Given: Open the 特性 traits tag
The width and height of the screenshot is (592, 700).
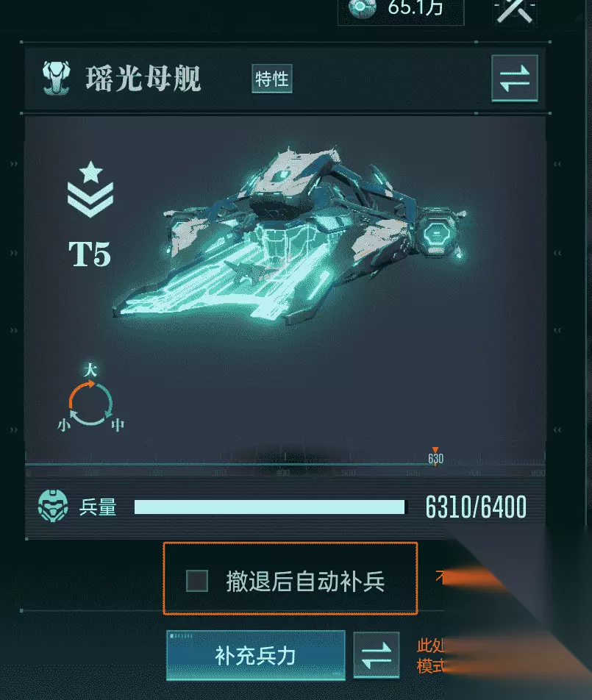Looking at the screenshot, I should tap(272, 79).
